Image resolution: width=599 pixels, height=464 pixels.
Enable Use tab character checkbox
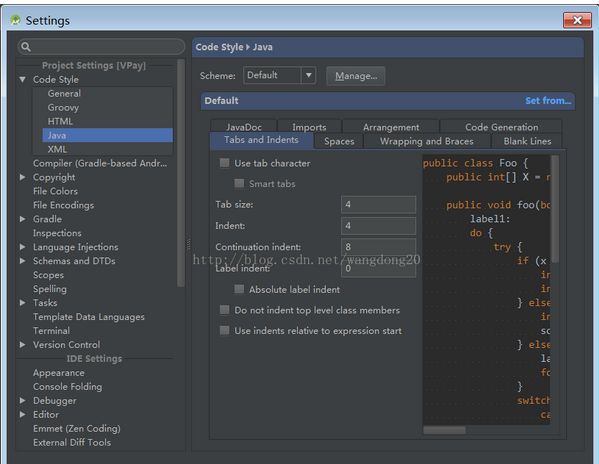pos(225,163)
